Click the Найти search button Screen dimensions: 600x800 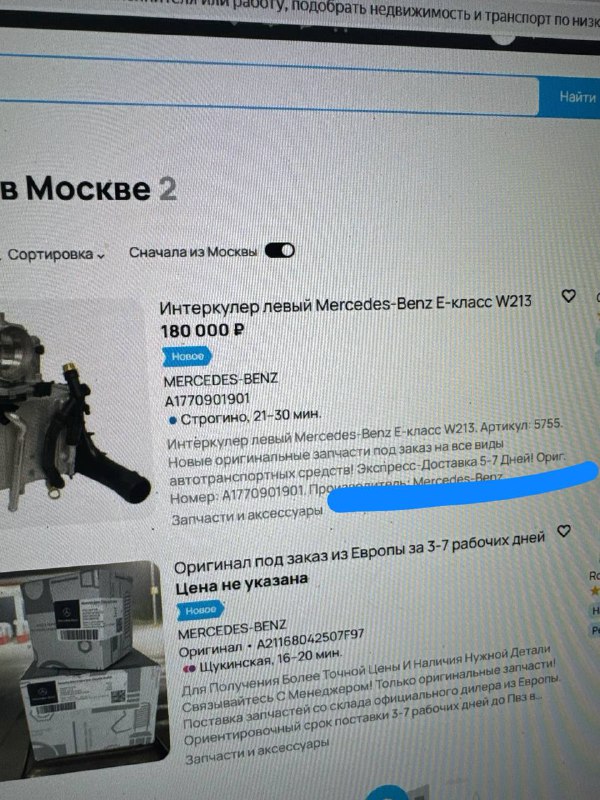pyautogui.click(x=570, y=97)
